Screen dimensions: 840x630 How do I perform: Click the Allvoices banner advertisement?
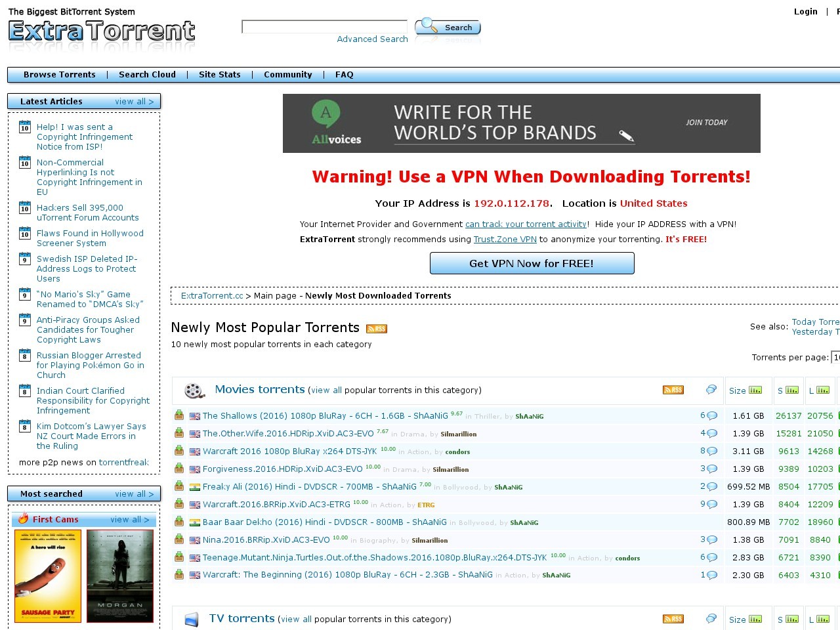(x=522, y=123)
